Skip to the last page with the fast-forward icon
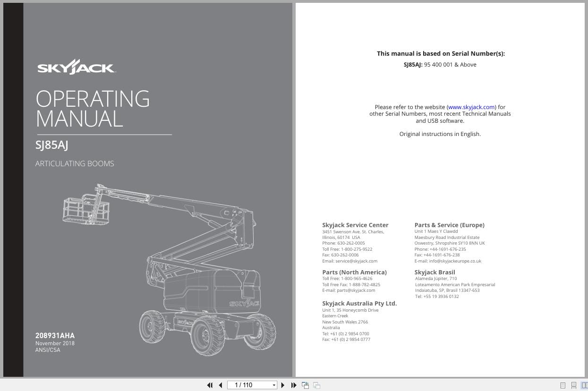The width and height of the screenshot is (588, 391). pos(294,385)
